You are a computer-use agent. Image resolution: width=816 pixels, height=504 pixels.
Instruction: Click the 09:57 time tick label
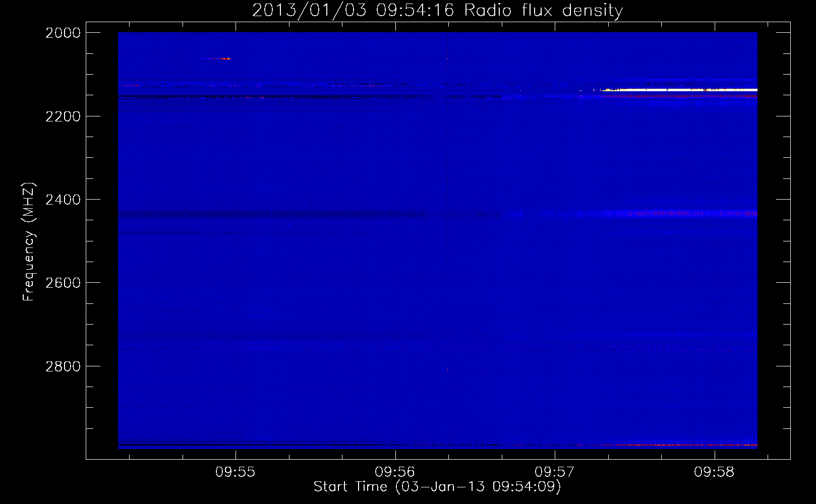click(555, 472)
